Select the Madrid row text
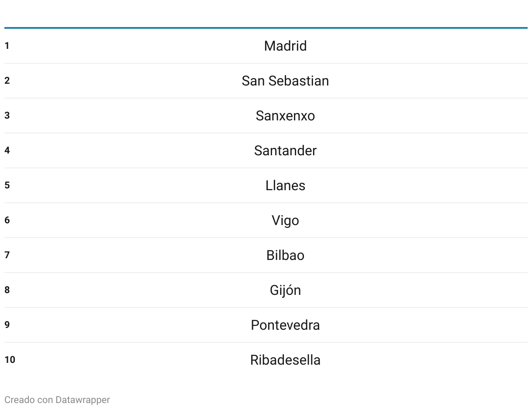Viewport: 532px width, 410px height. pos(285,46)
